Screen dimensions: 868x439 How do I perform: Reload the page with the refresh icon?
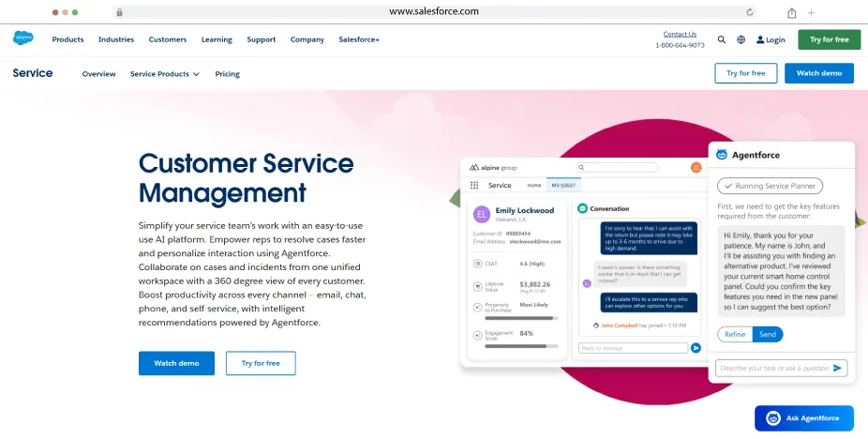pyautogui.click(x=750, y=12)
